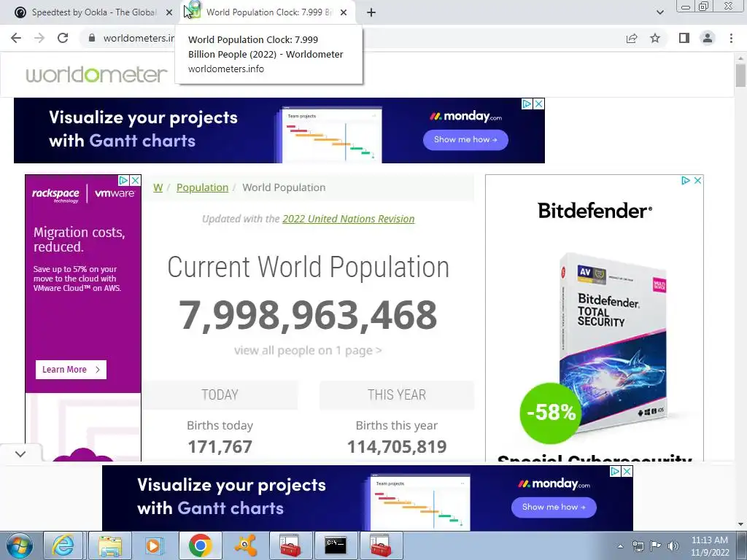The width and height of the screenshot is (747, 560).
Task: Open AdChoices icon on rackspace ad
Action: [x=123, y=181]
